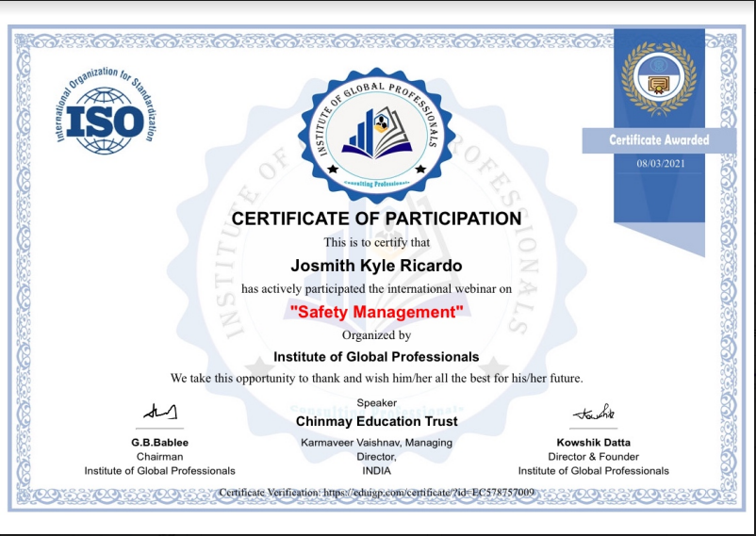Select the date 08/03/2021
This screenshot has width=756, height=536.
[661, 163]
